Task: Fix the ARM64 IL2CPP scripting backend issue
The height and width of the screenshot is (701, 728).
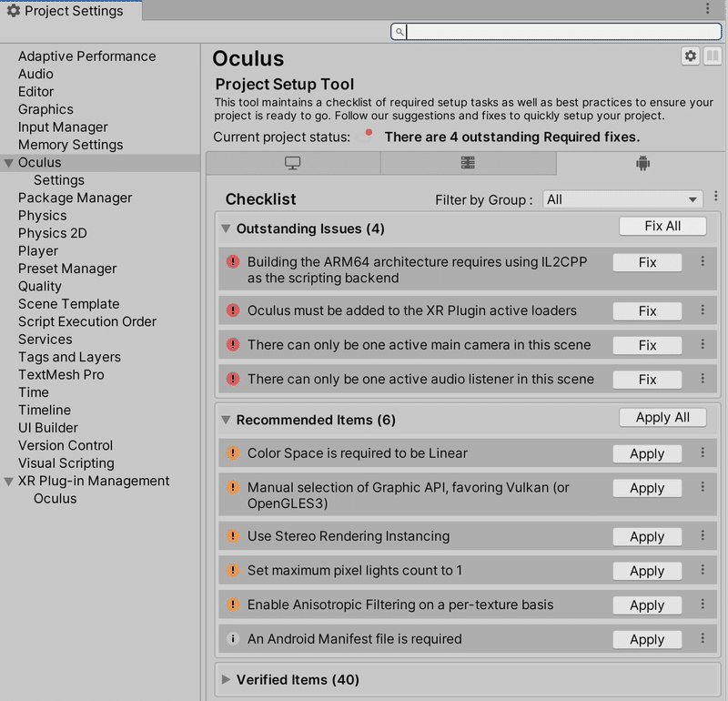Action: point(647,262)
